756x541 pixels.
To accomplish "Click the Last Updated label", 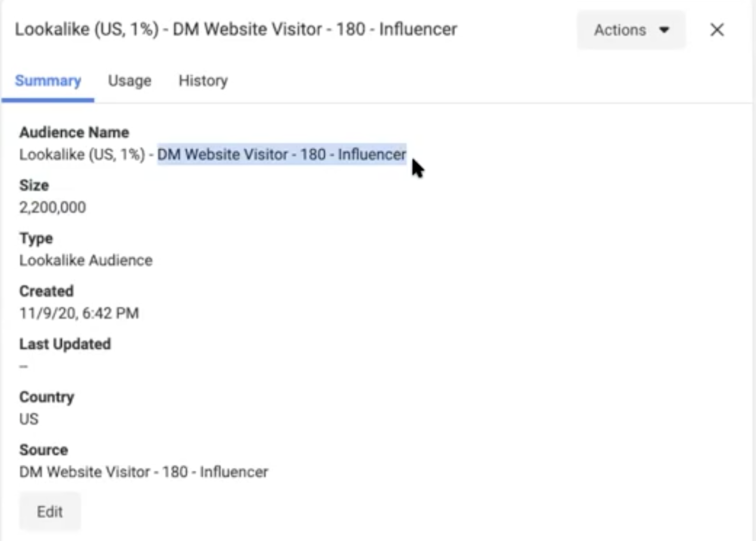I will [x=65, y=344].
